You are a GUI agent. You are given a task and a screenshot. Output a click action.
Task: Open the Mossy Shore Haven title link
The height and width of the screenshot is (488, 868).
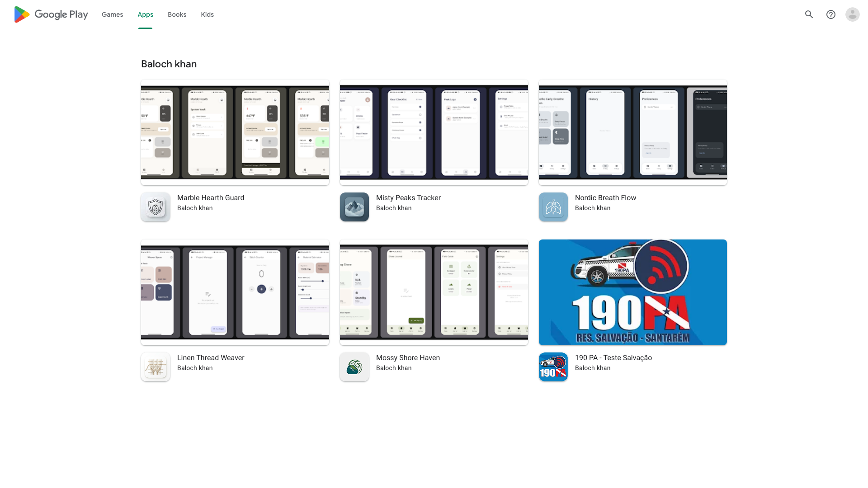[408, 357]
